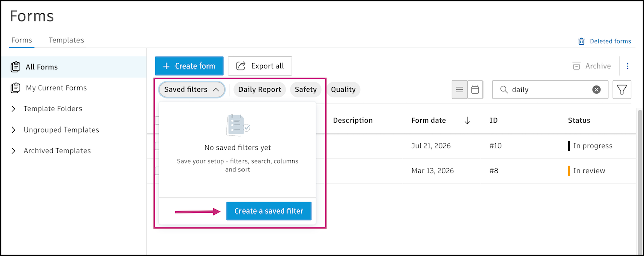644x256 pixels.
Task: Click Create a saved filter button
Action: pos(269,211)
